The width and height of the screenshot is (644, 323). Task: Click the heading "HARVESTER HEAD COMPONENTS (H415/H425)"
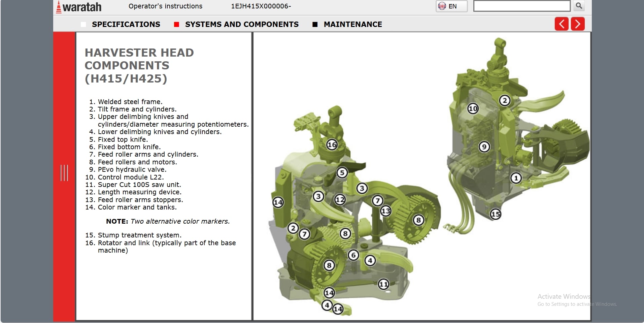pyautogui.click(x=139, y=65)
